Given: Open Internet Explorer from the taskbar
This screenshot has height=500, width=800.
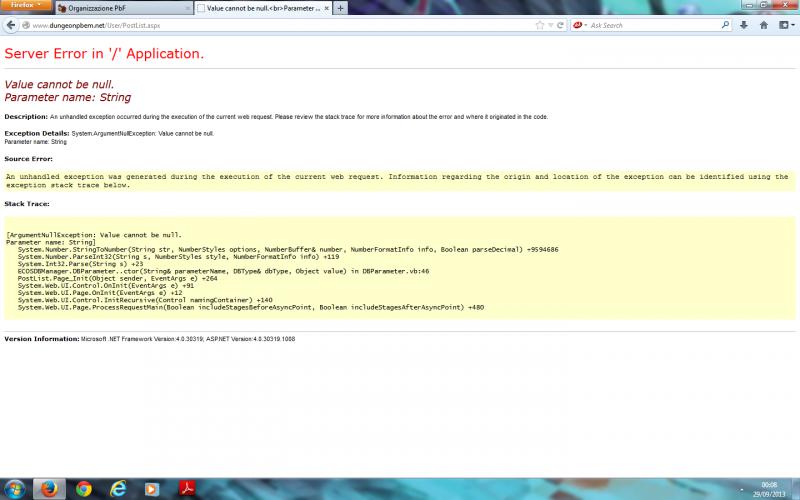Looking at the screenshot, I should click(118, 489).
